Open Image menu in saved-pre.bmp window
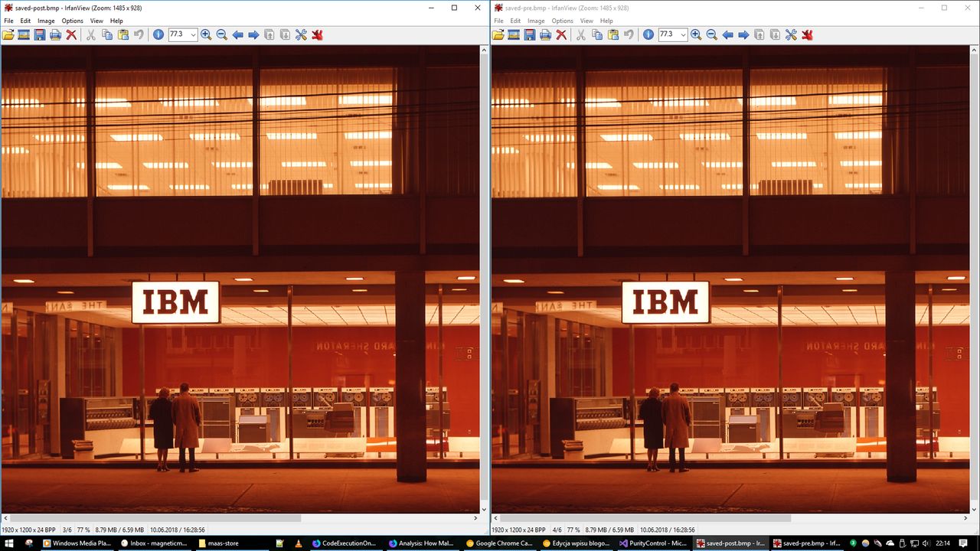 click(536, 21)
